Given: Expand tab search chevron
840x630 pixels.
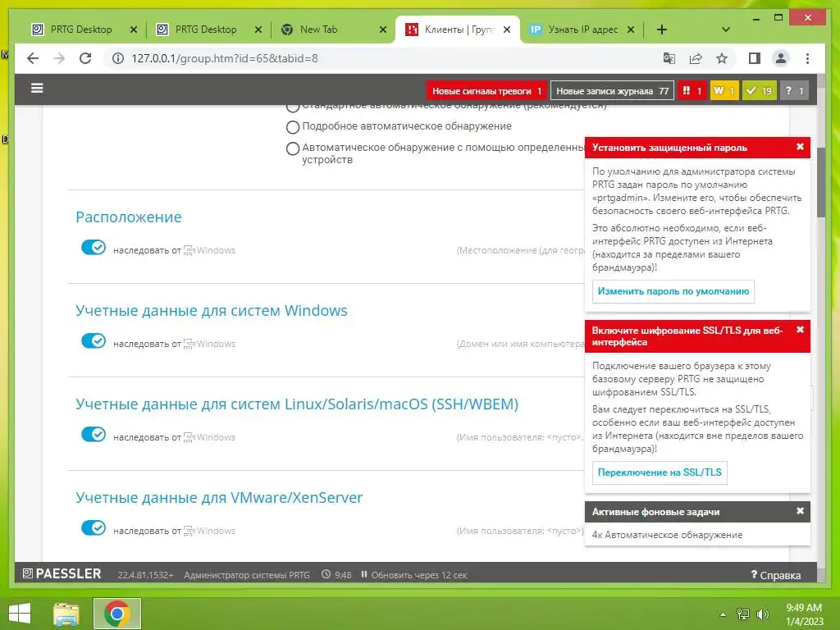Looking at the screenshot, I should [x=726, y=30].
